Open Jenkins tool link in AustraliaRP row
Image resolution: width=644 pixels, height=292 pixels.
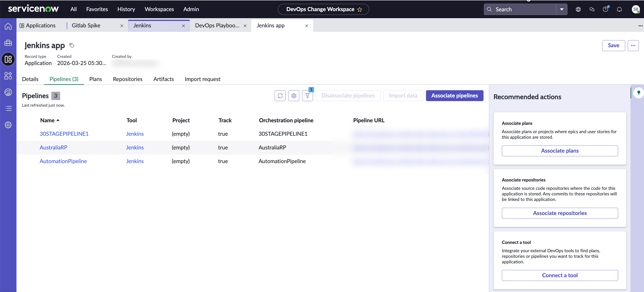(x=135, y=148)
